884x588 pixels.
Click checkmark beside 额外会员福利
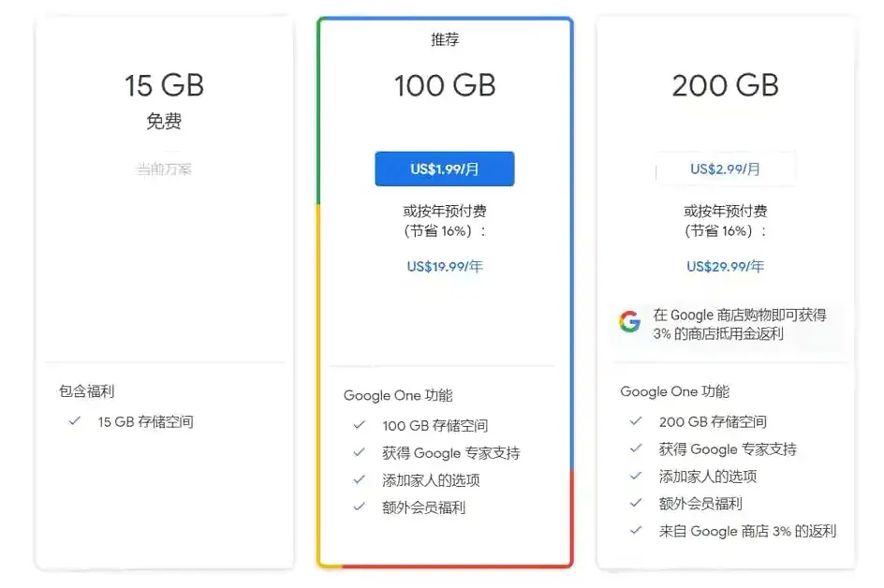click(359, 507)
